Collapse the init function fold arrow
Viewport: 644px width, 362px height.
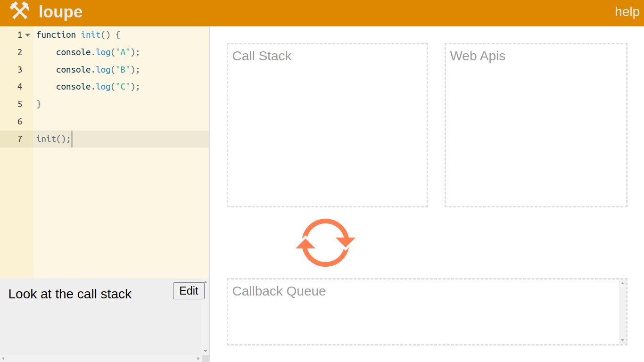pyautogui.click(x=28, y=35)
